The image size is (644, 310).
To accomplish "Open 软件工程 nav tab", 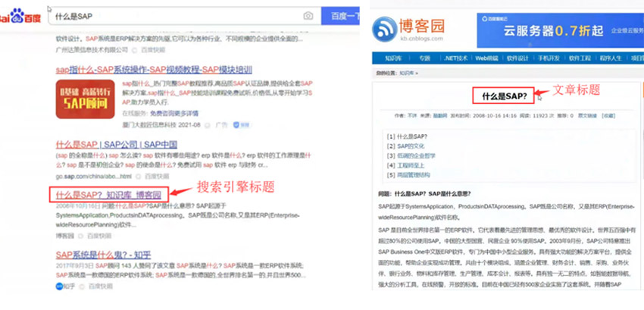I will pos(580,58).
